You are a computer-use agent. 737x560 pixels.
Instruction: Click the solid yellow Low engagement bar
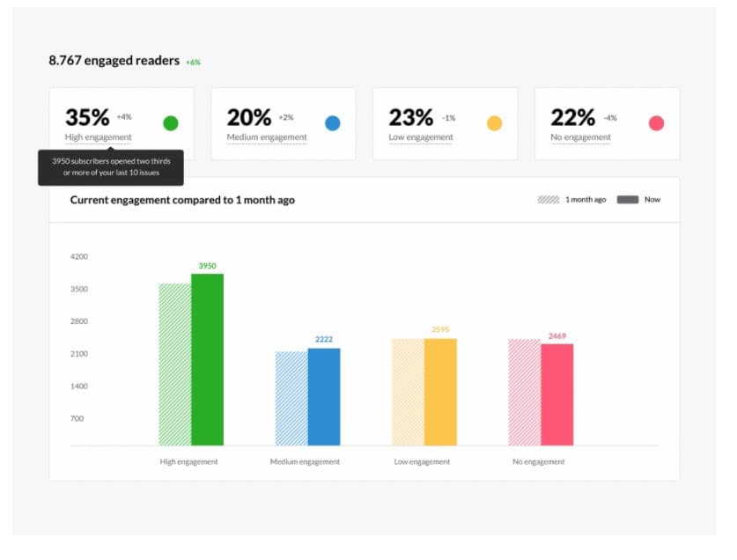click(x=440, y=392)
